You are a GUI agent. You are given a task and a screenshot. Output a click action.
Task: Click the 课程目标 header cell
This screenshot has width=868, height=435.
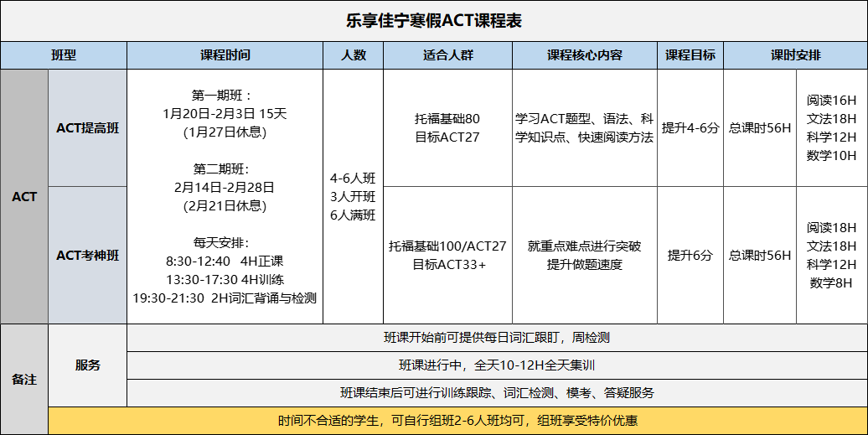(690, 55)
